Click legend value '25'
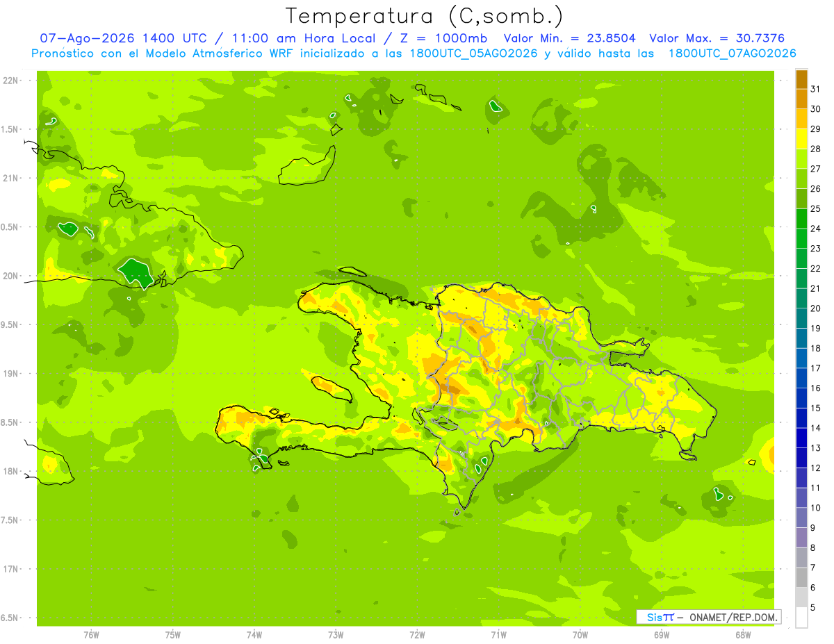834x644 pixels. coord(816,208)
